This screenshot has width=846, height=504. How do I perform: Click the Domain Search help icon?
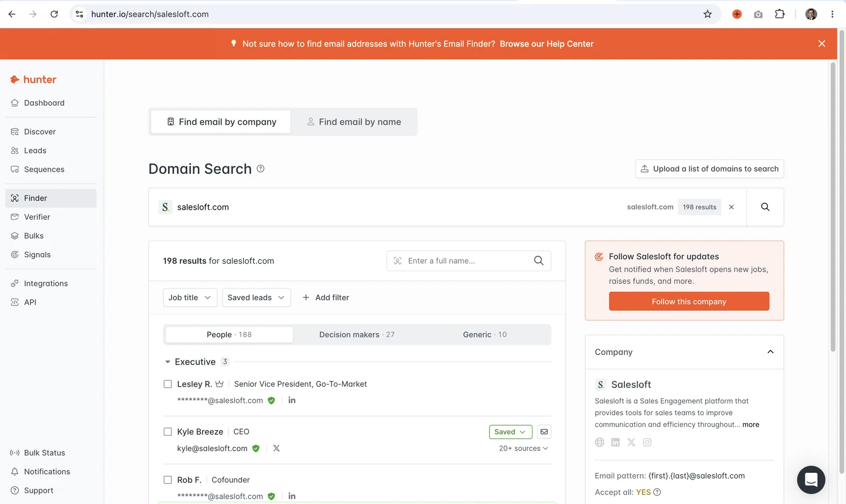tap(261, 169)
